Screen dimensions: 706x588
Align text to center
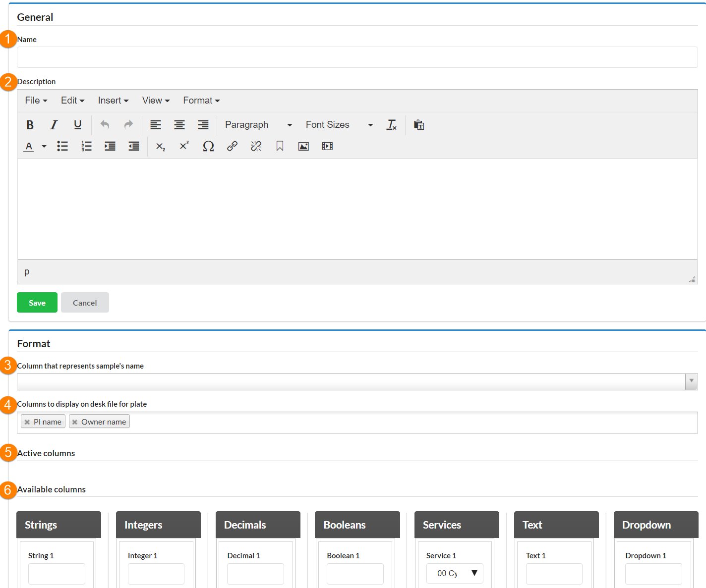[179, 125]
